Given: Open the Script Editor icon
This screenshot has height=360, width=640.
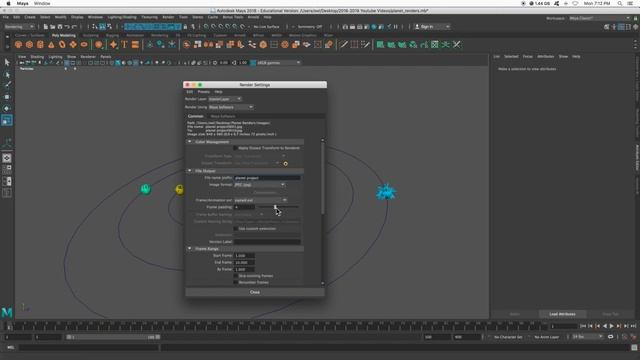Looking at the screenshot, I should pyautogui.click(x=634, y=347).
